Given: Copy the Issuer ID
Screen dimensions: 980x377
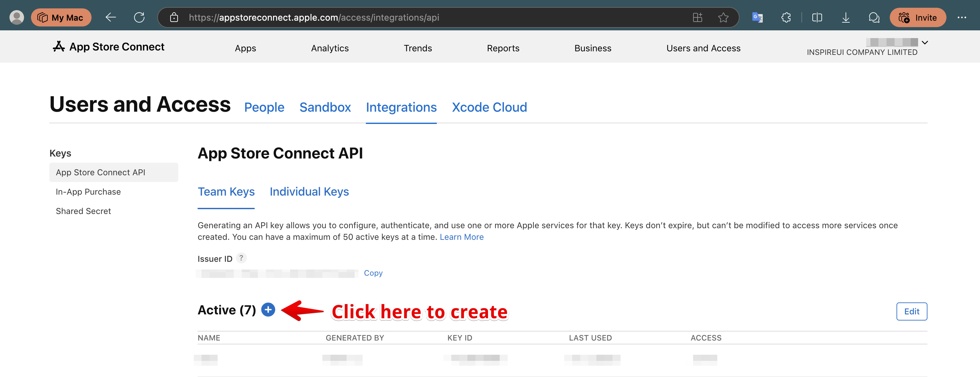Looking at the screenshot, I should click(373, 273).
